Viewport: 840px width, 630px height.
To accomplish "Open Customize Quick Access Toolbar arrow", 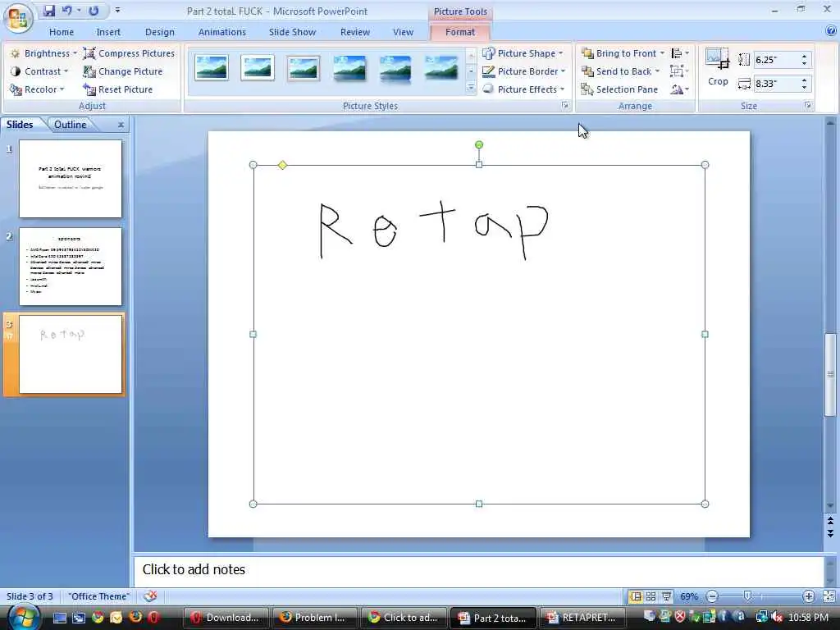I will pos(117,10).
